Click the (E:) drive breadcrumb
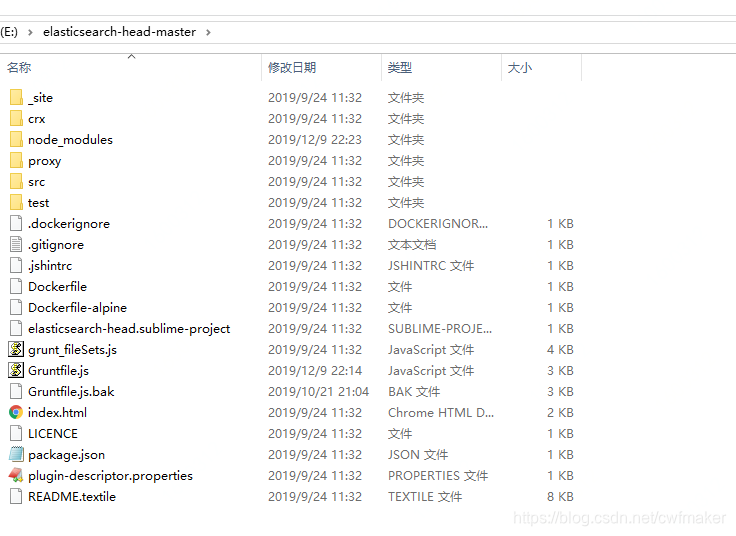The height and width of the screenshot is (536, 736). pyautogui.click(x=9, y=32)
